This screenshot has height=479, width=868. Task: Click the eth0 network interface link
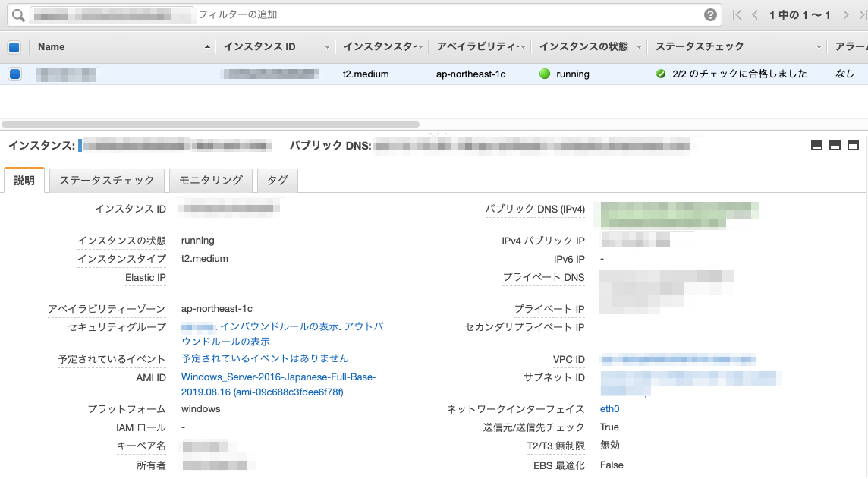pos(610,408)
